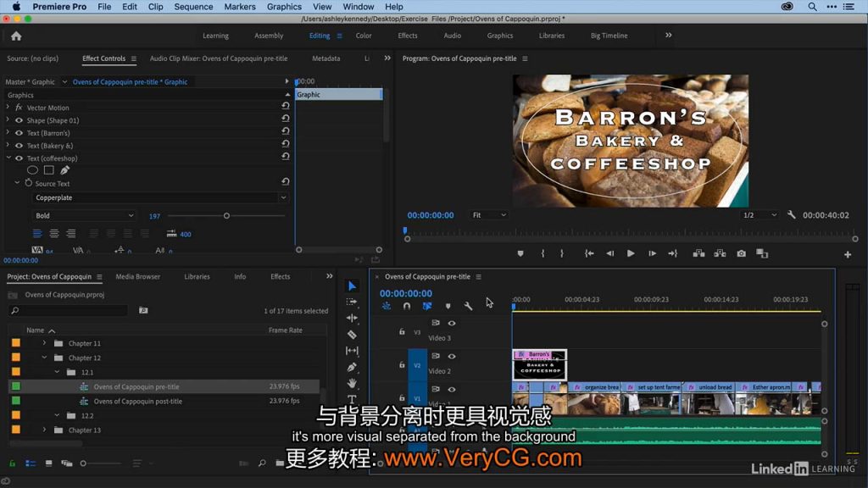Open the Button Editor plus icon
The width and height of the screenshot is (868, 488).
[x=848, y=254]
